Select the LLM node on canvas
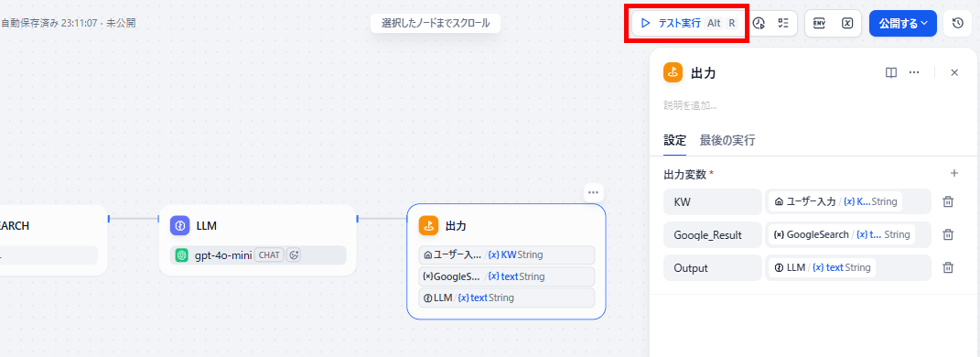The width and height of the screenshot is (980, 357). [x=257, y=240]
